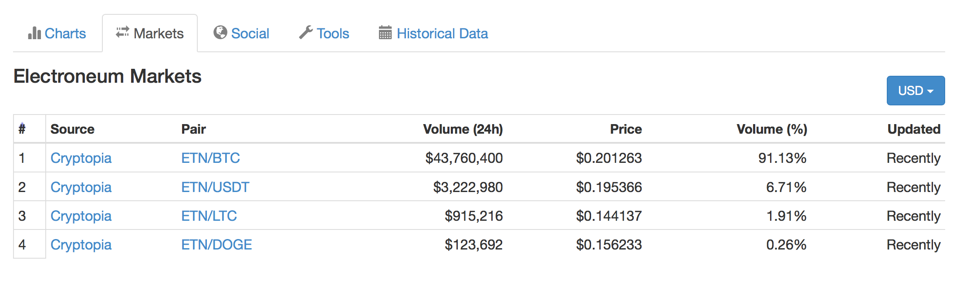Image resolution: width=980 pixels, height=290 pixels.
Task: Open the ETN/LTC pair link
Action: click(209, 216)
